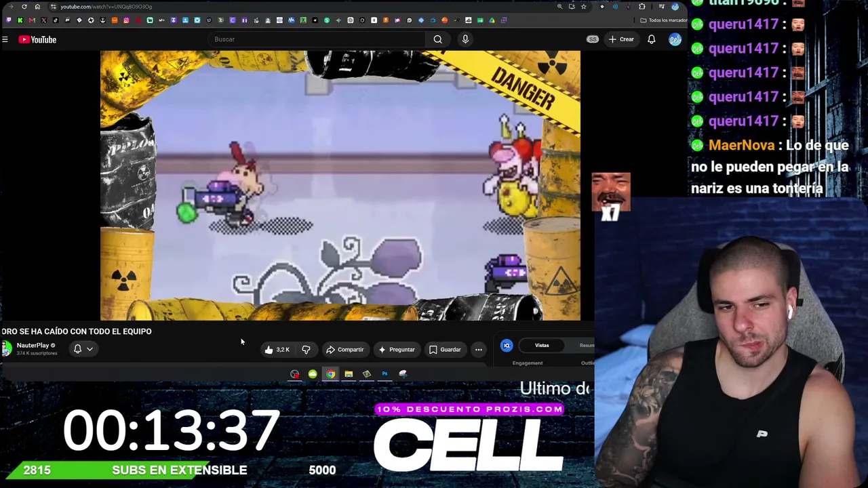Open the subscription bell dropdown next to NauterPlay
The width and height of the screenshot is (868, 488).
(83, 349)
